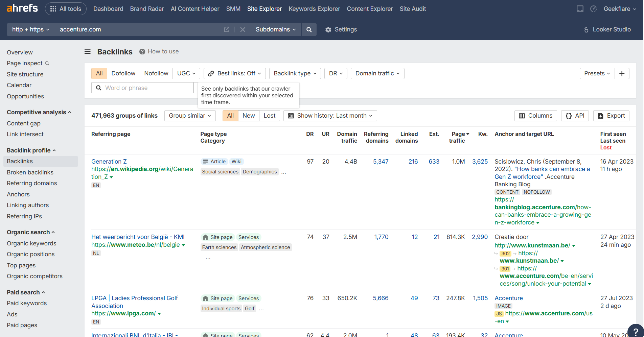Open the DR filter dropdown
The image size is (644, 337).
click(336, 73)
